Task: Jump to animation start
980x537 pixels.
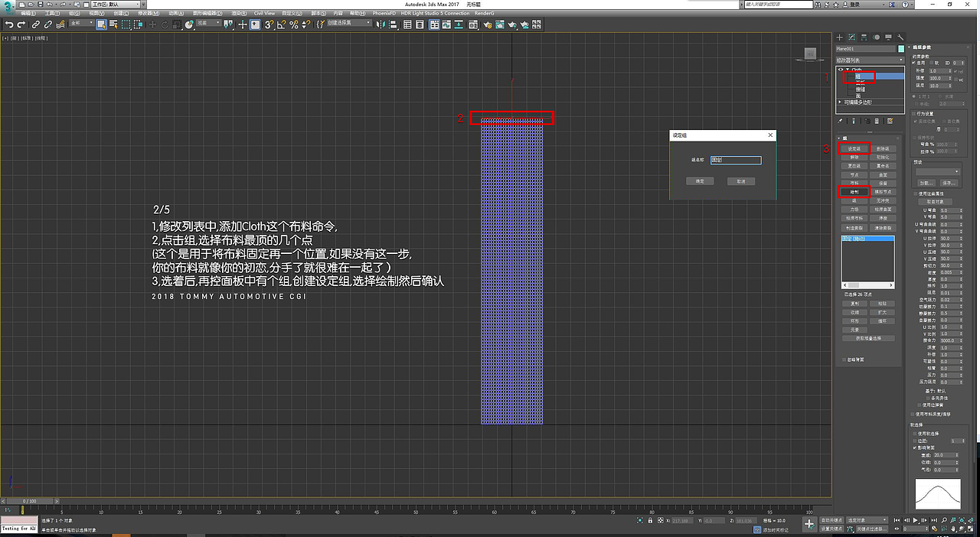Action: pos(897,520)
